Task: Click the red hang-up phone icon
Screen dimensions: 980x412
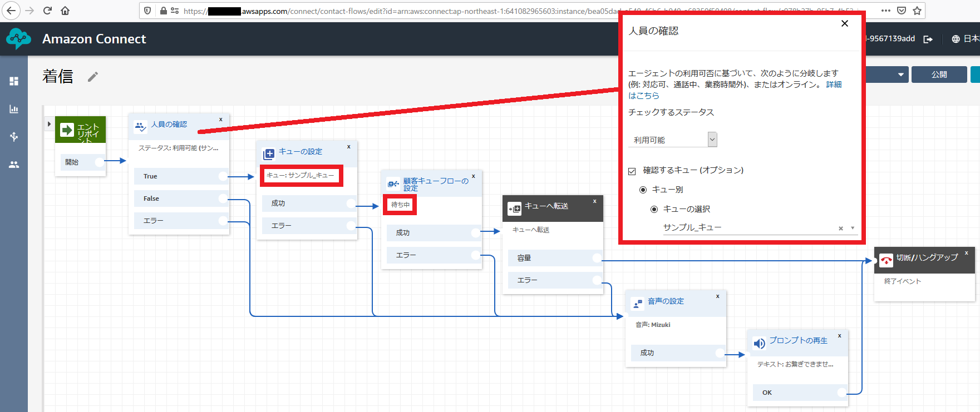Action: tap(886, 260)
